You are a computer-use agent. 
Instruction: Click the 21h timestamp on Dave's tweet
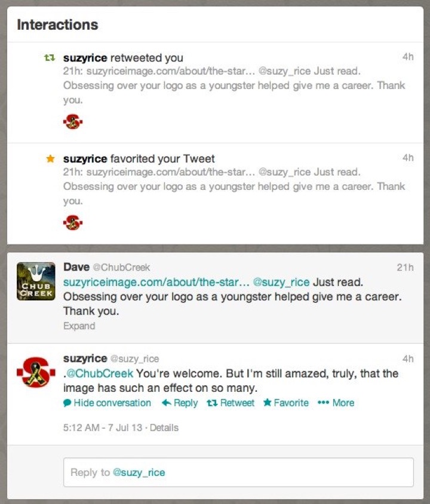tap(405, 268)
